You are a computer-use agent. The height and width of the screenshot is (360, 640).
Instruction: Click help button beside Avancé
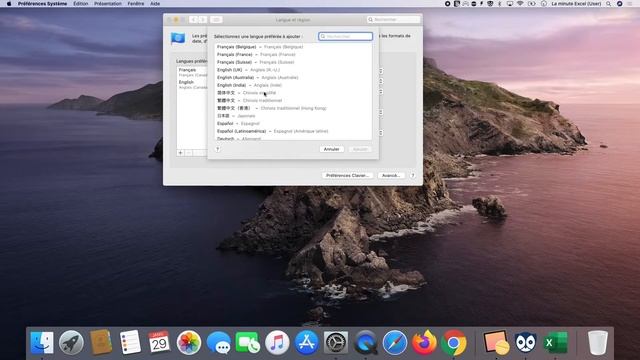pyautogui.click(x=413, y=176)
